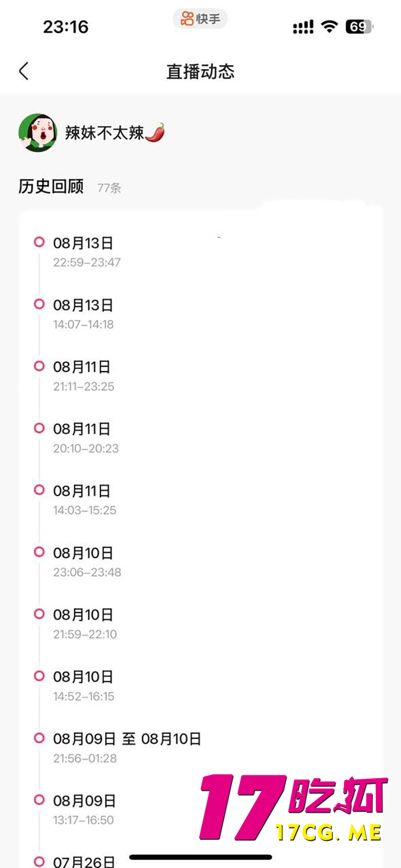Tap the cellular signal bars icon

(x=303, y=27)
